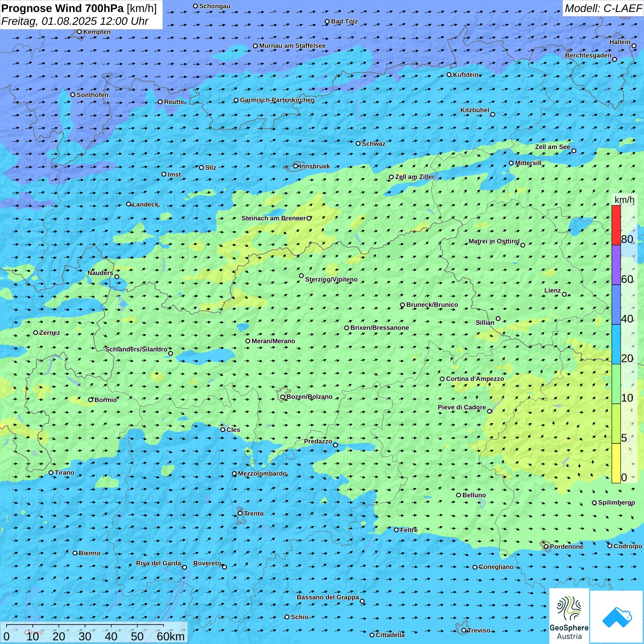Select the Cortina d'Ampezzo map marker
The height and width of the screenshot is (644, 644).
pyautogui.click(x=442, y=379)
